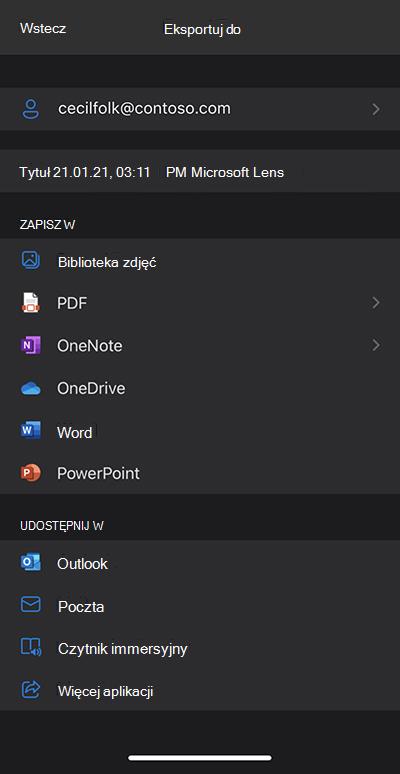Choose Word as save destination
The height and width of the screenshot is (774, 400).
tap(200, 432)
